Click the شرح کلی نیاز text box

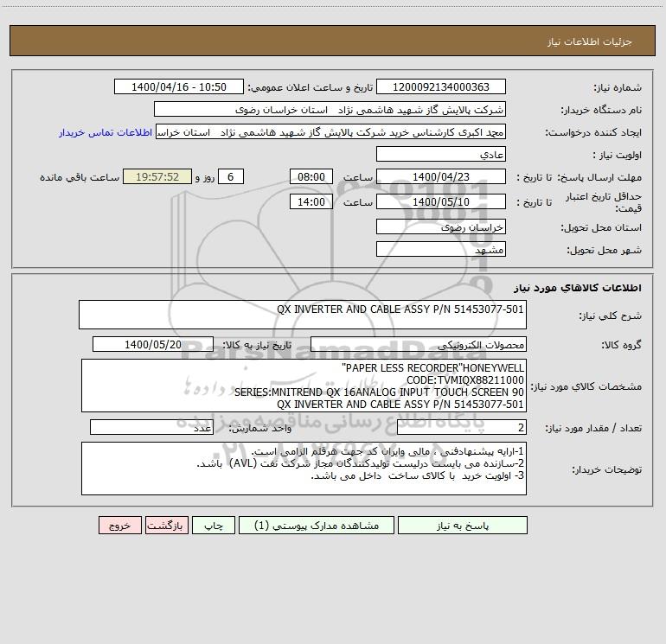coord(303,315)
